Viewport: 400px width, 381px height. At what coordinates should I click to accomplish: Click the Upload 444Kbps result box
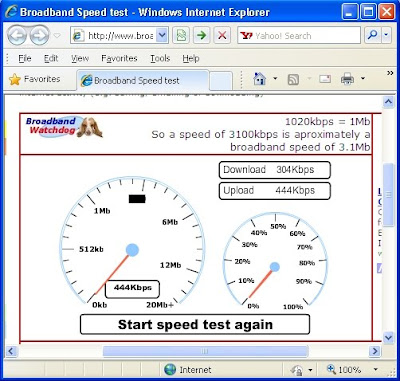[275, 191]
